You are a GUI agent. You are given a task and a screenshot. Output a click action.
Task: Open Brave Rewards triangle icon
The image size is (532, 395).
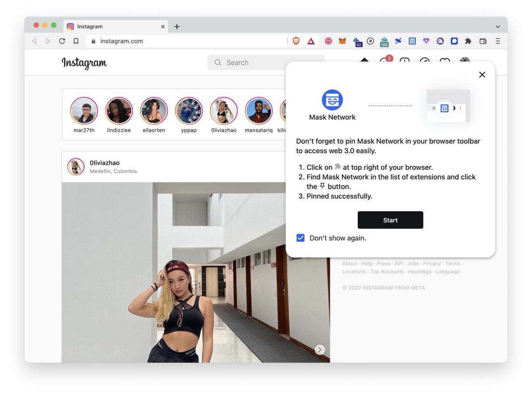pyautogui.click(x=311, y=41)
